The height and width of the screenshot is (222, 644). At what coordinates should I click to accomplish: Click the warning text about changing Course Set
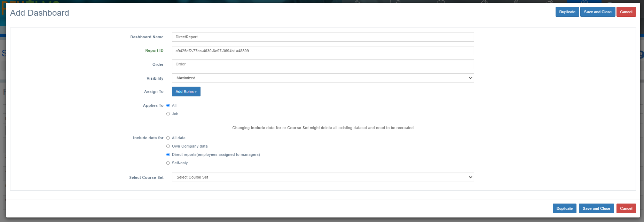coord(323,128)
